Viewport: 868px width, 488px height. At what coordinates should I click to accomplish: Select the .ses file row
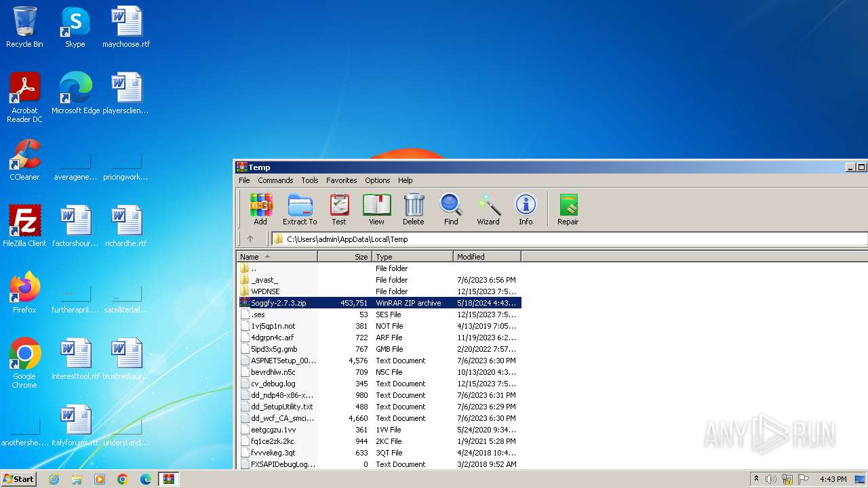coord(379,314)
